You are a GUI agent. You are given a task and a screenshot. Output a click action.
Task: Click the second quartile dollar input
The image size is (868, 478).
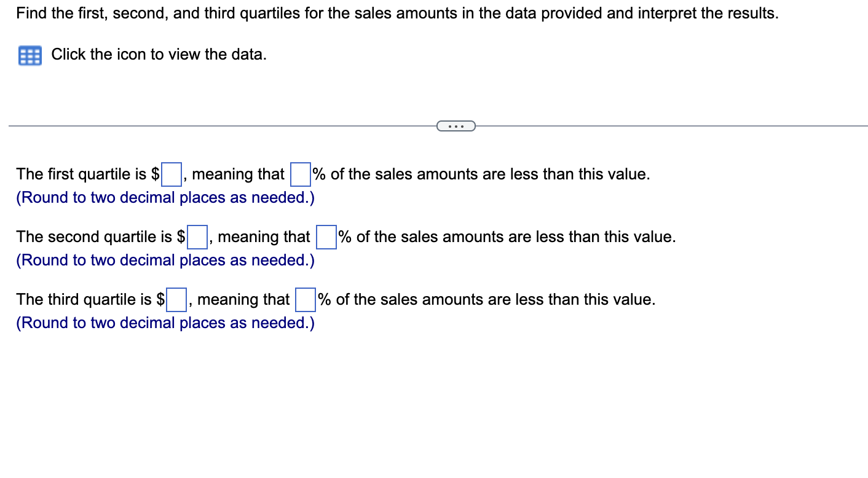click(196, 236)
